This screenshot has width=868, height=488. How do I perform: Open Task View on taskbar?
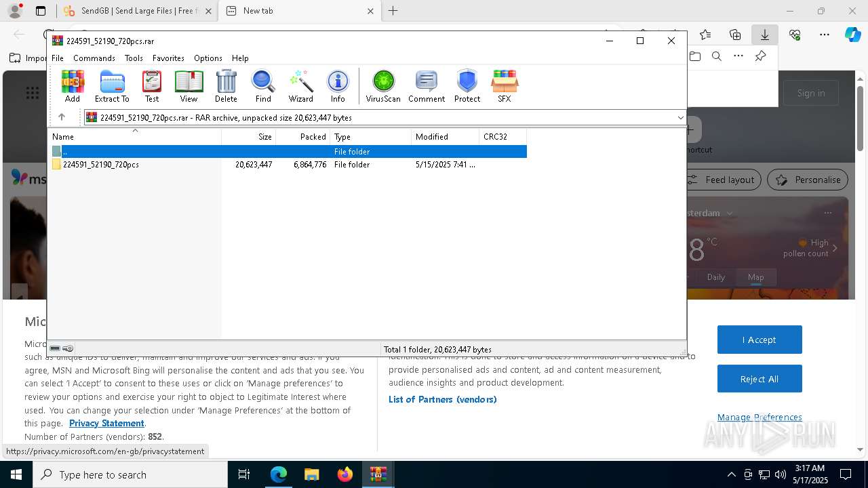(244, 474)
